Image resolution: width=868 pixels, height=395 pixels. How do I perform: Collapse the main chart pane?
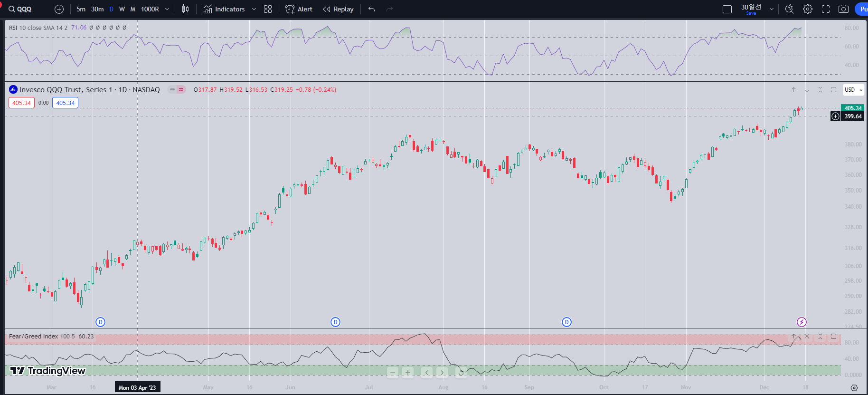pos(820,89)
